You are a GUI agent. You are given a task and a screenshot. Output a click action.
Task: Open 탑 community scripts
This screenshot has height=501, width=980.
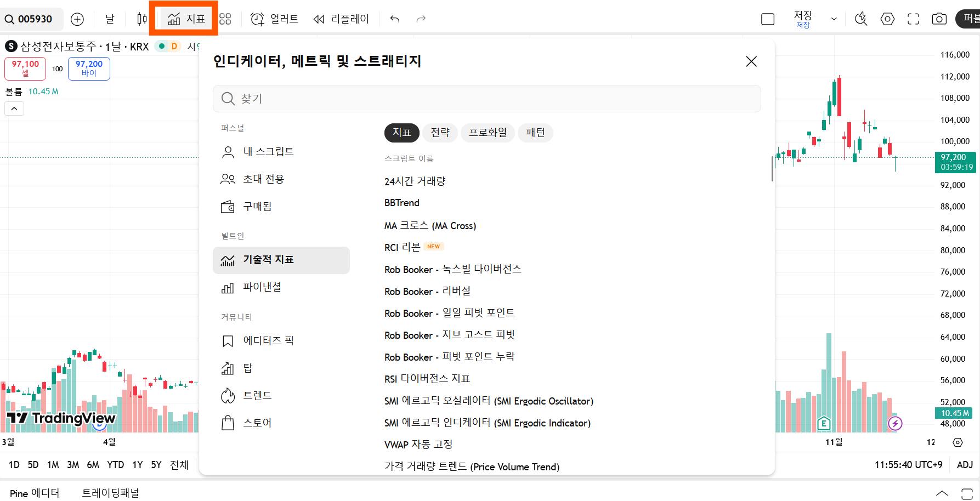coord(281,368)
